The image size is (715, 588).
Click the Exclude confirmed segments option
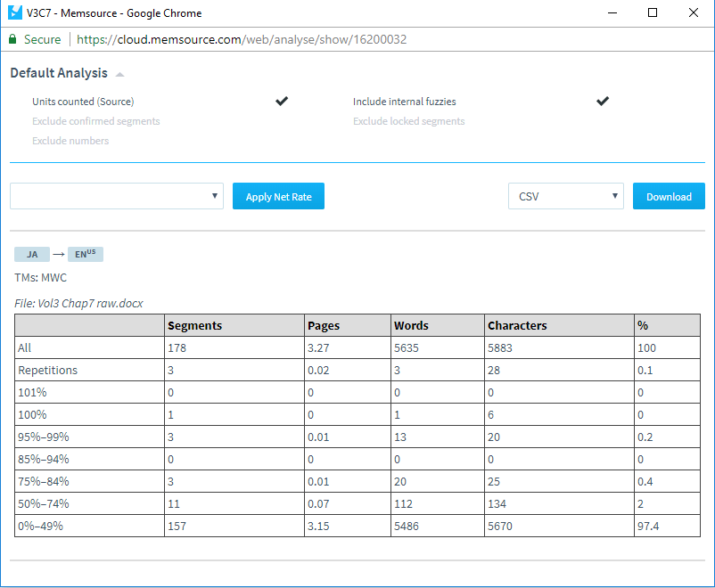[96, 121]
